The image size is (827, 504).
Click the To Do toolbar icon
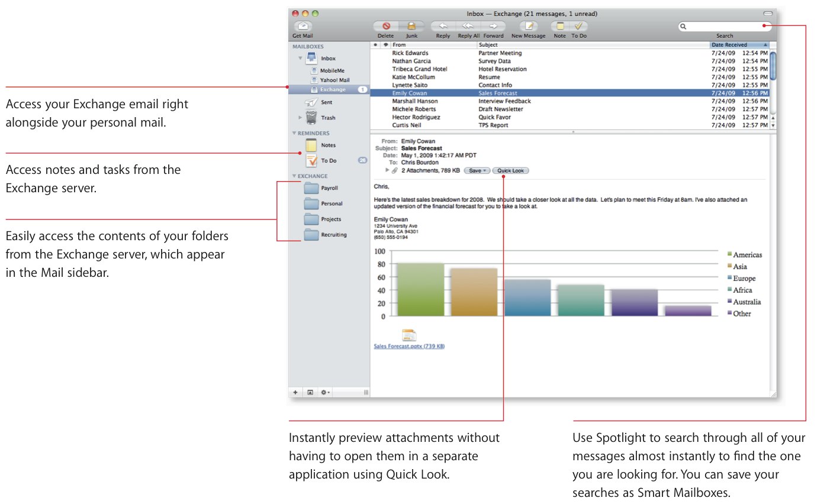579,27
